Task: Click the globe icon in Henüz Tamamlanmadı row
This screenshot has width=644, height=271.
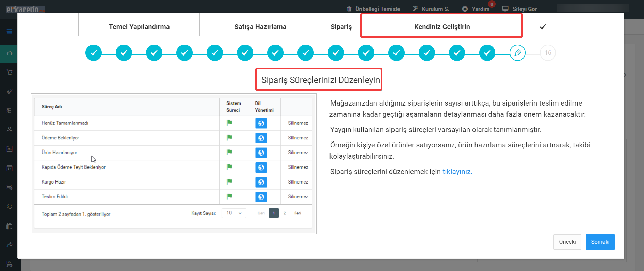Action: point(261,123)
